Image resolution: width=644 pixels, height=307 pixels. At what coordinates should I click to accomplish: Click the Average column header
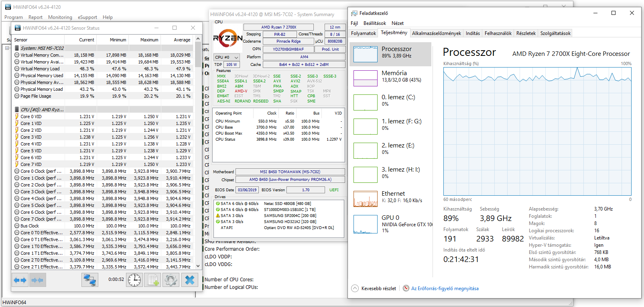pos(177,40)
